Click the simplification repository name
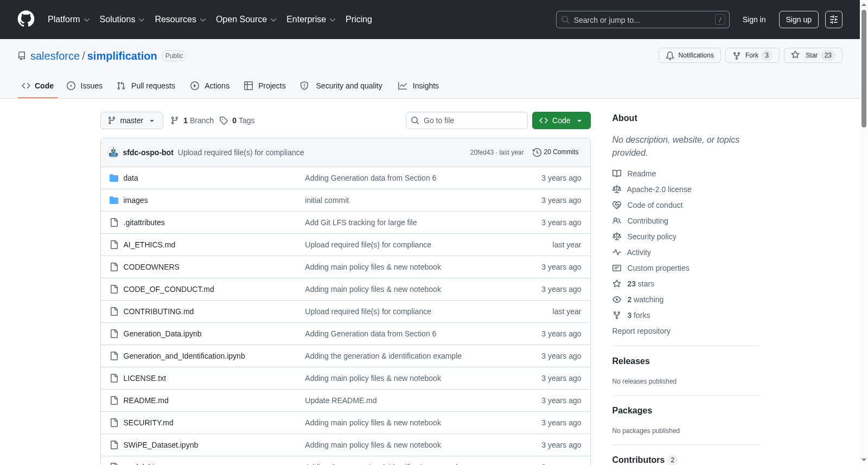This screenshot has width=868, height=465. (x=122, y=56)
